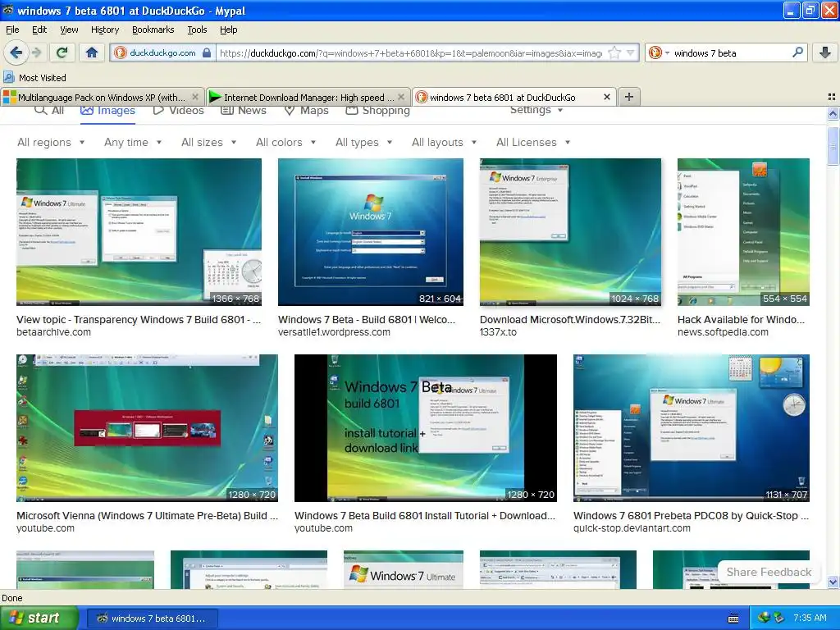Screen dimensions: 840x630
Task: Click the second system tray icon
Action: pos(779,618)
